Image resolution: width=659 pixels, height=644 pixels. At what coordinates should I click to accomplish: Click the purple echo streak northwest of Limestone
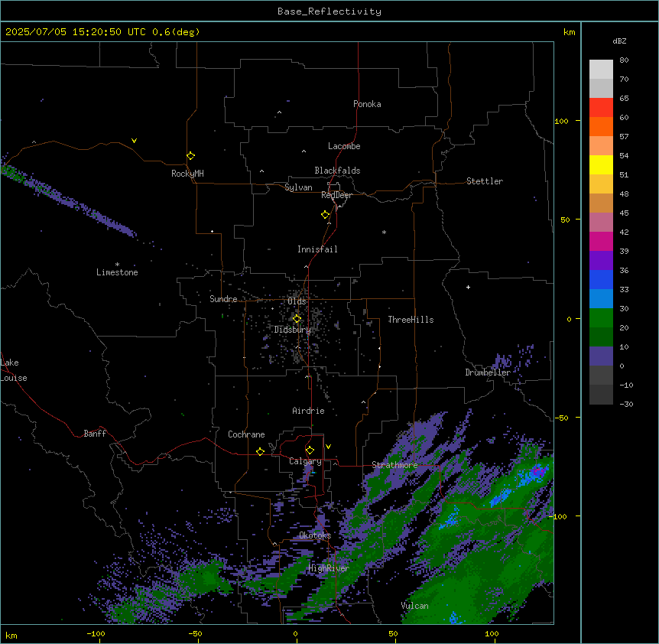click(x=67, y=201)
